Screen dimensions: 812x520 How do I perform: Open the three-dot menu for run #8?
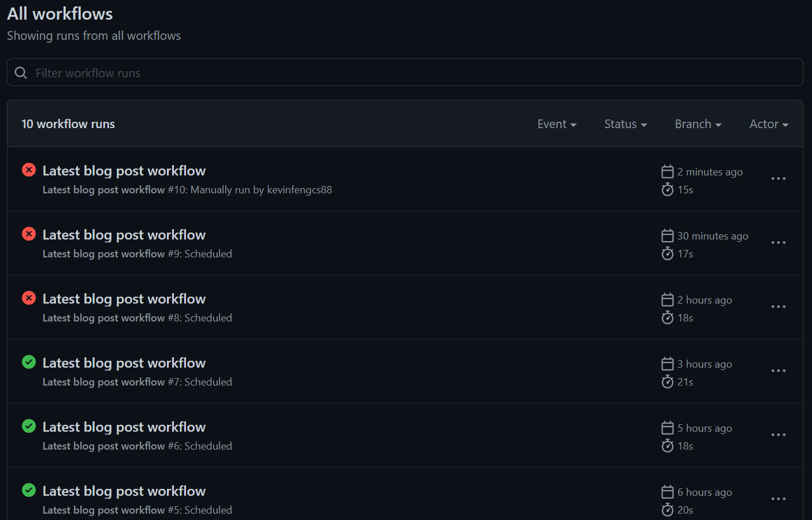point(779,306)
